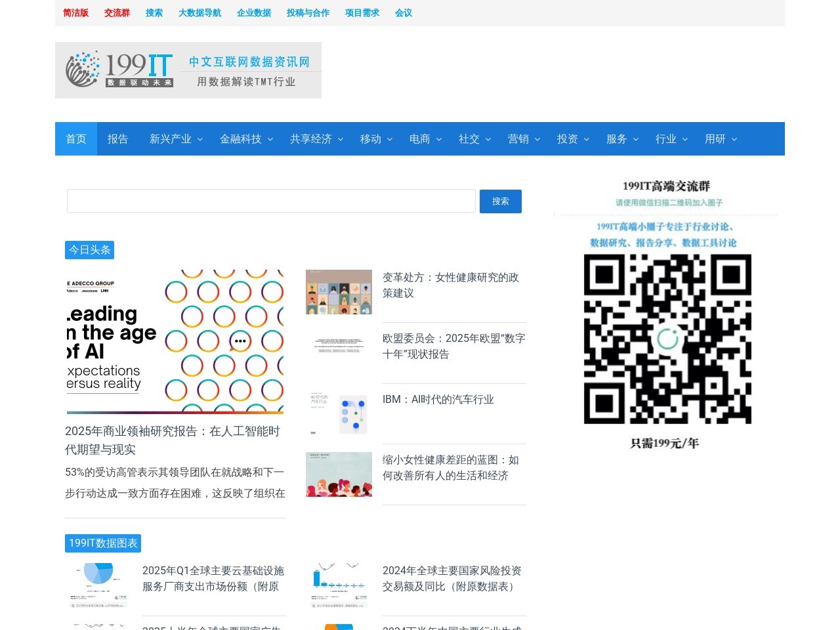
Task: Open the IBM AI时代的汽车行业 article link
Action: point(438,399)
